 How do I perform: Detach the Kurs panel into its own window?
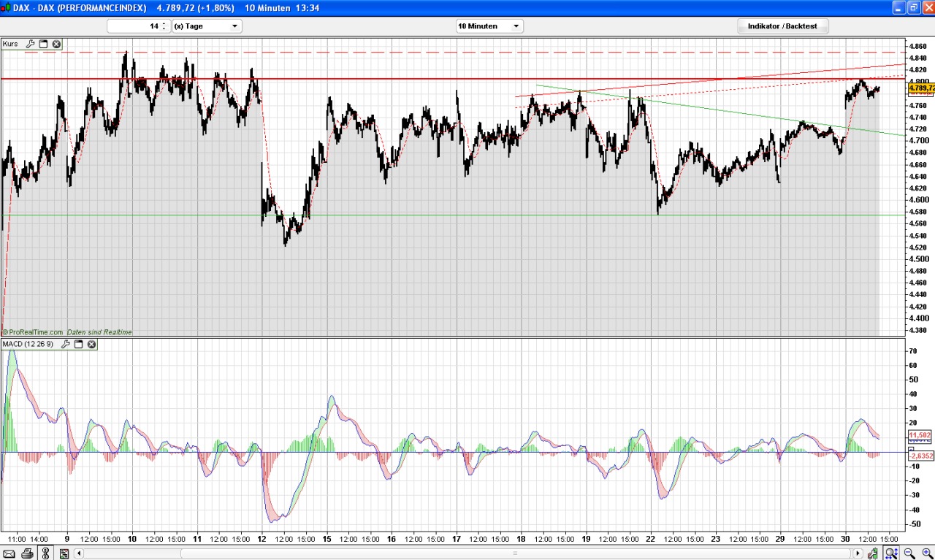click(x=43, y=44)
